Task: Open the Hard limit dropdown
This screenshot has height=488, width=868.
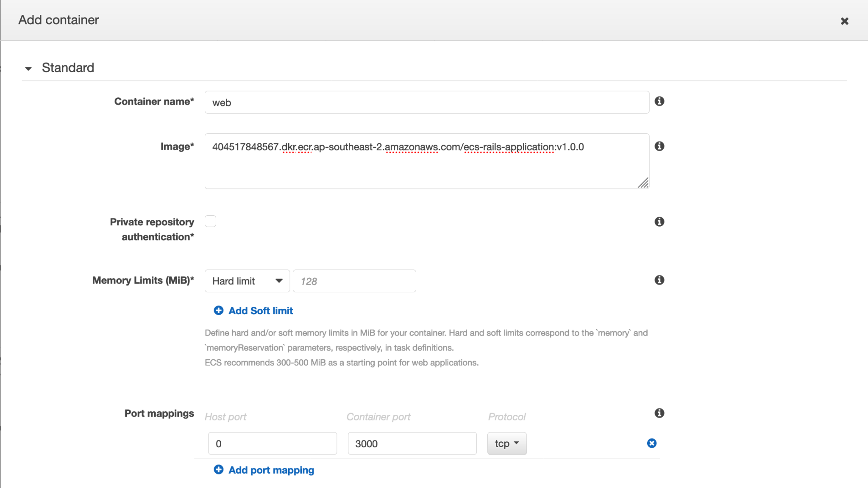Action: point(247,281)
